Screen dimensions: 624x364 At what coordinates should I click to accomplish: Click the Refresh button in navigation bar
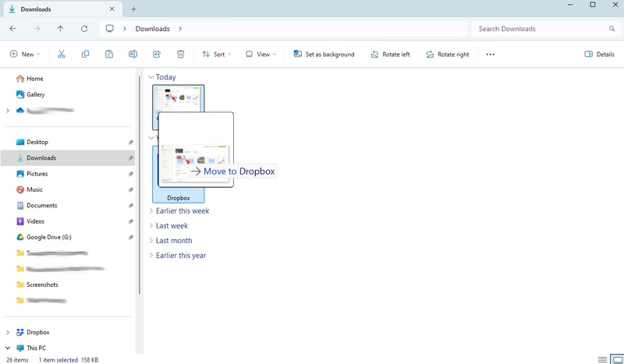point(84,29)
